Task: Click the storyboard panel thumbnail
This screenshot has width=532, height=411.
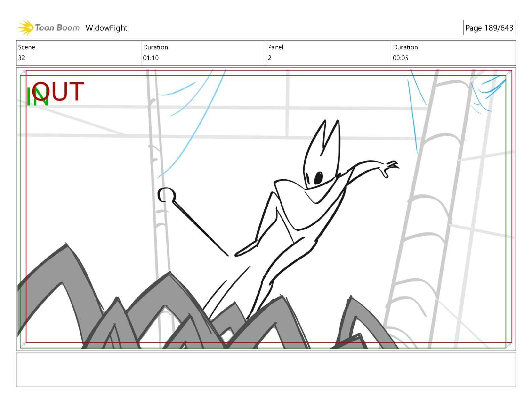Action: (266, 209)
